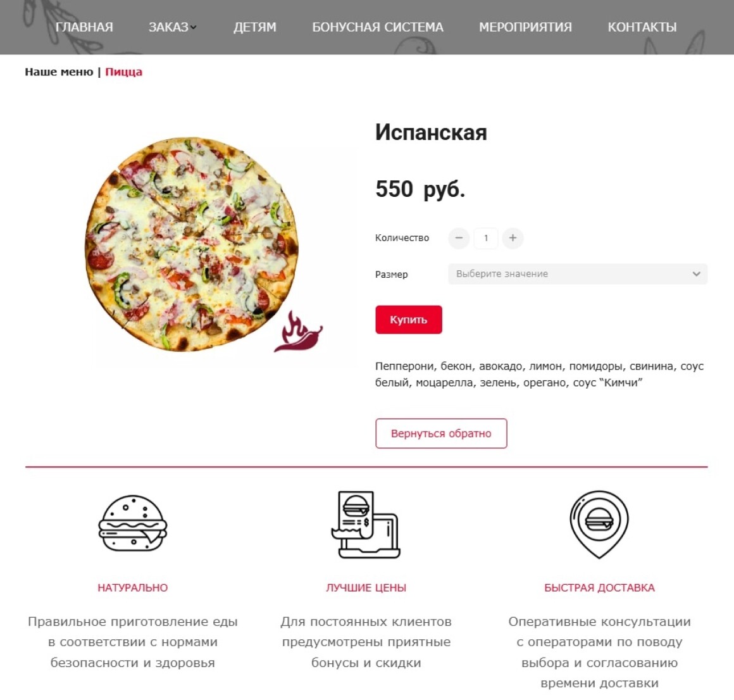Viewport: 734px width, 700px height.
Task: Open the 'Размер' size dropdown
Action: click(578, 274)
